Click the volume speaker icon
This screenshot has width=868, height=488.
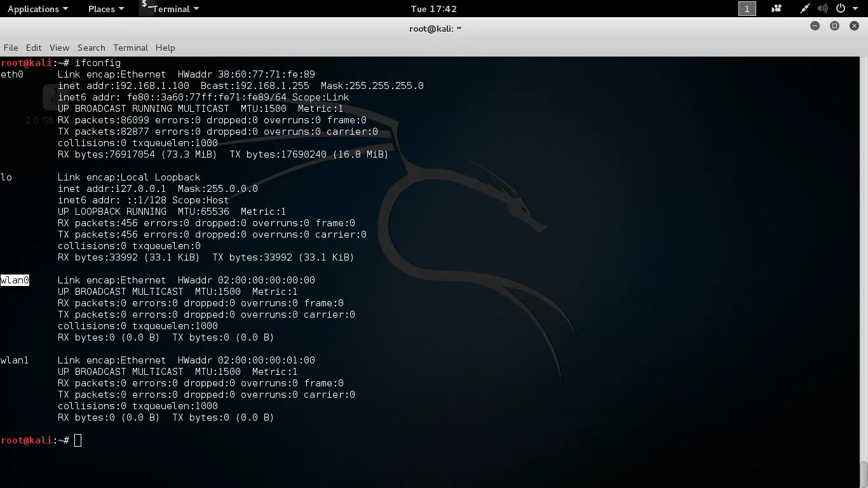(823, 9)
